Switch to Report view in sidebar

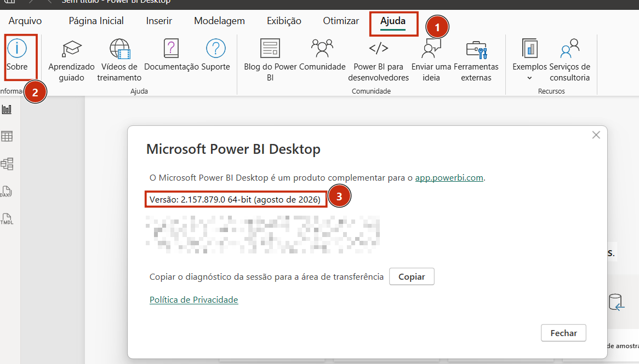coord(7,109)
